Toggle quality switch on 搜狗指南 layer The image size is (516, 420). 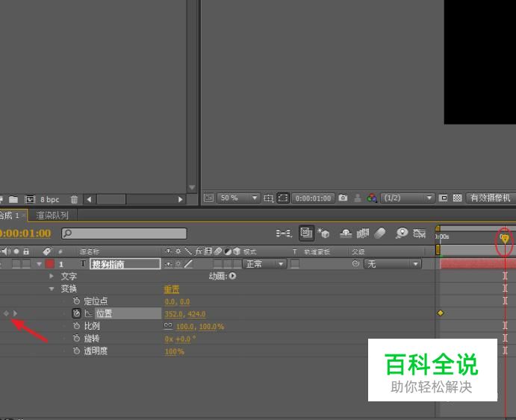click(x=188, y=264)
